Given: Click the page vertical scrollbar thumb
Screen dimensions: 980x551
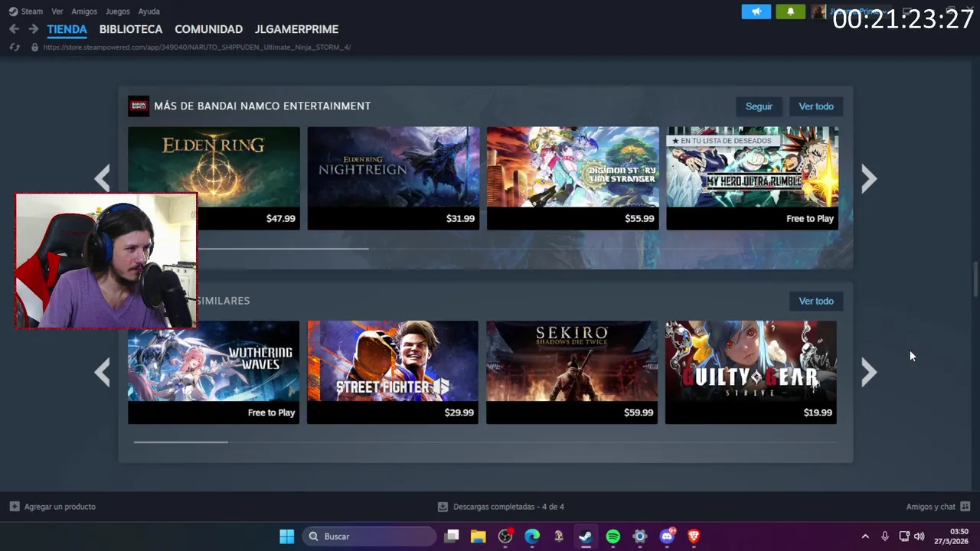Looking at the screenshot, I should (x=975, y=279).
